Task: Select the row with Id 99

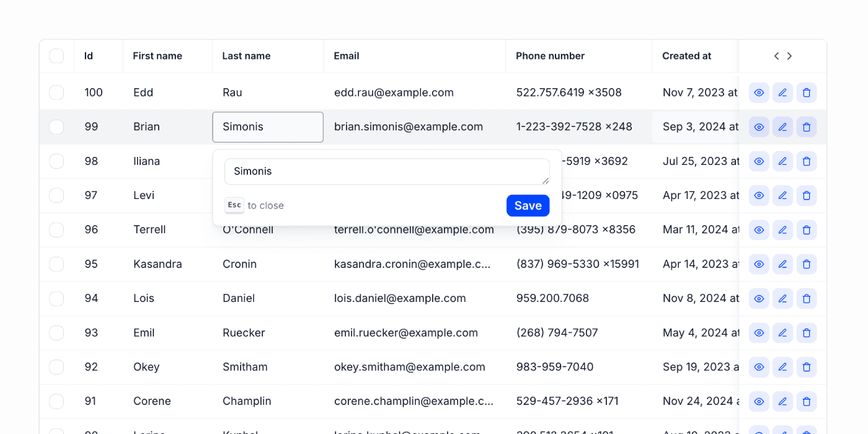Action: [x=56, y=127]
